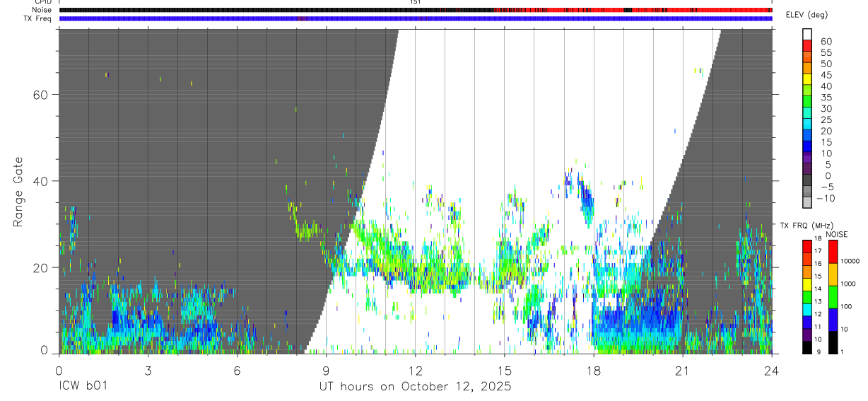Viewport: 868px width, 401px height.
Task: Click the 'ELEV (deg)' legend heading
Action: click(x=806, y=14)
